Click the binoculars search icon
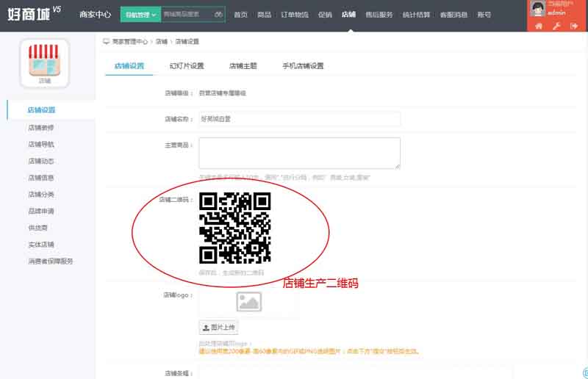588x379 pixels. click(x=218, y=15)
